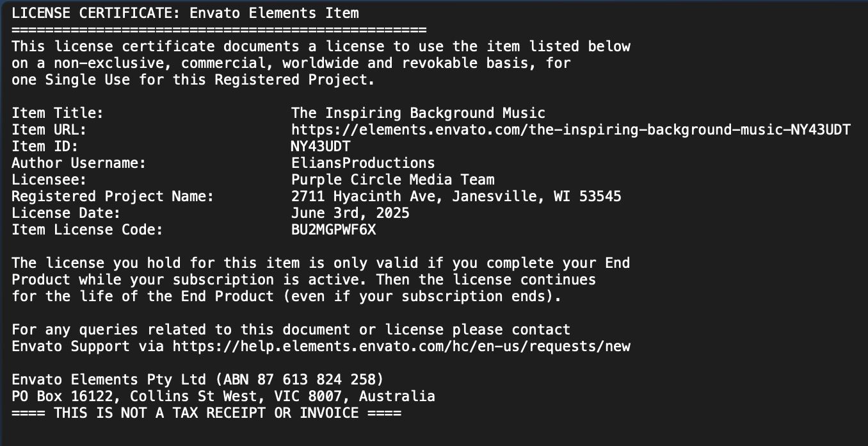Click the 'Author Username:' label
This screenshot has width=868, height=446.
coord(79,163)
